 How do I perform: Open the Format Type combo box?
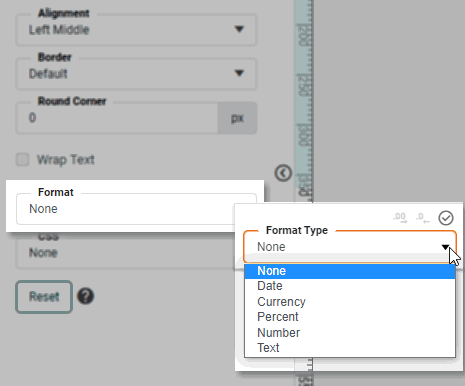[x=350, y=247]
